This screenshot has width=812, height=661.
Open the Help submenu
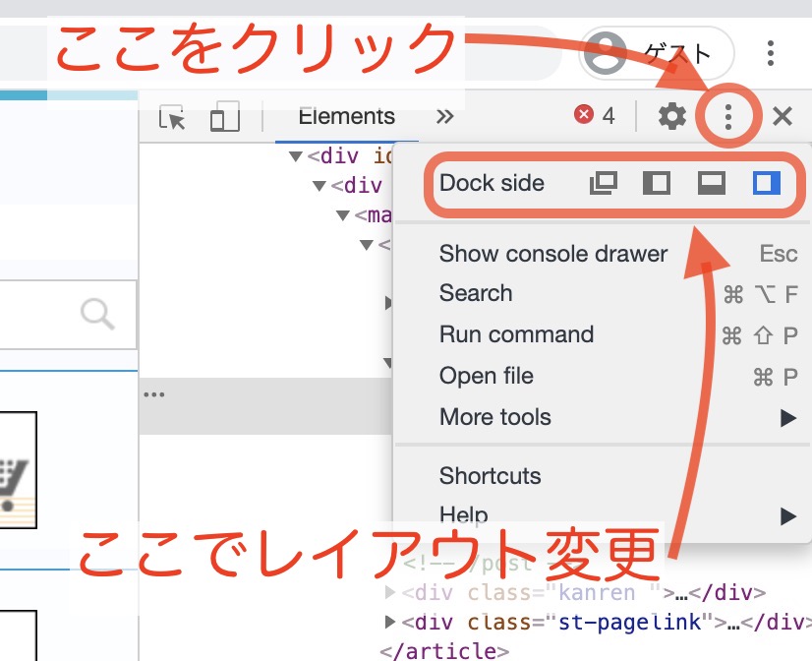point(603,515)
